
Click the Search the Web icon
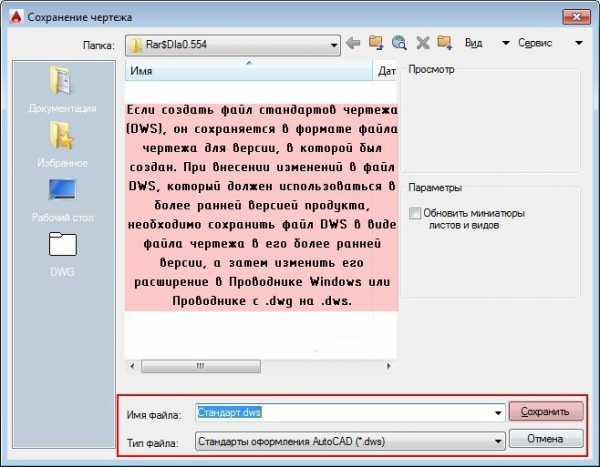point(399,43)
